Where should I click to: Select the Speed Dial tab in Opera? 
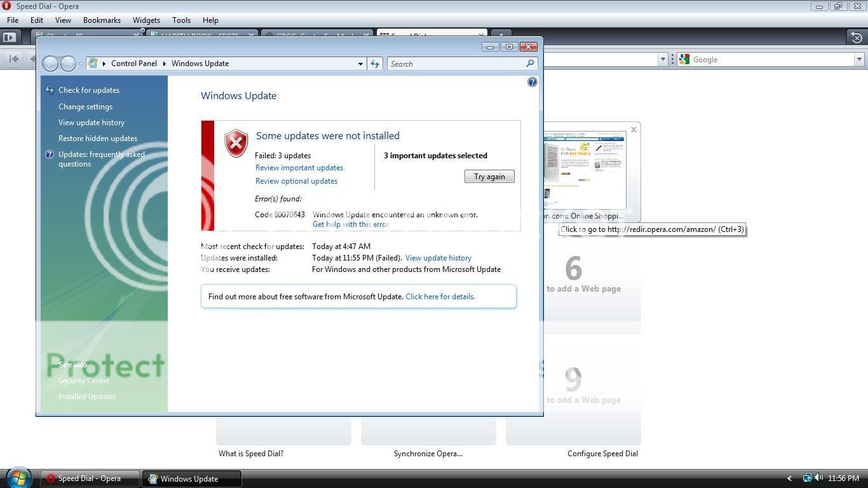pos(431,35)
